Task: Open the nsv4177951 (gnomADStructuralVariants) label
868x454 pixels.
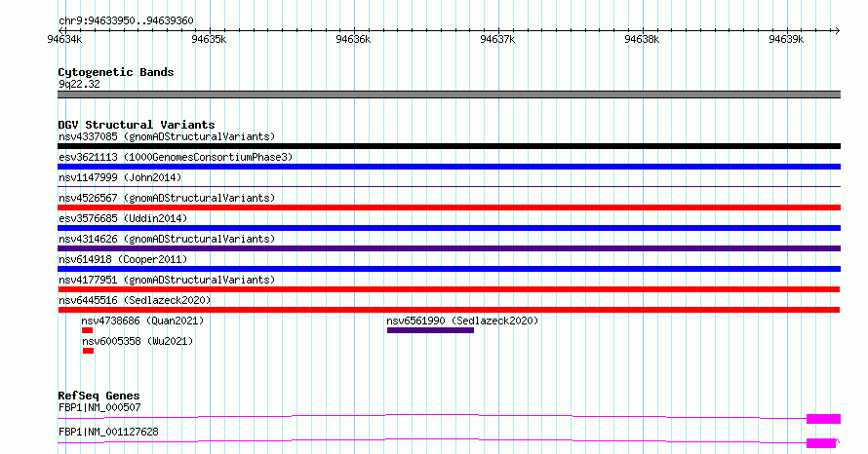Action: click(x=167, y=280)
